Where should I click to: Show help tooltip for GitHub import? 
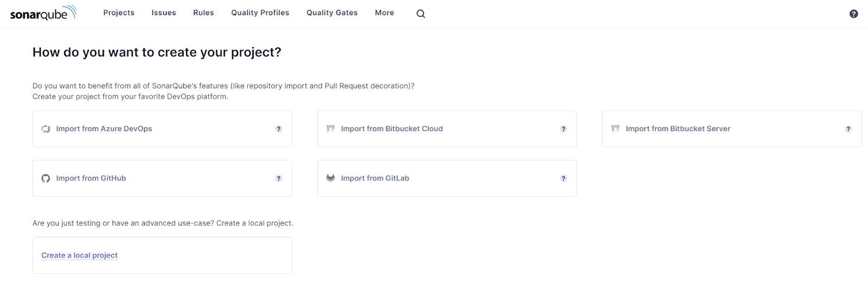279,178
